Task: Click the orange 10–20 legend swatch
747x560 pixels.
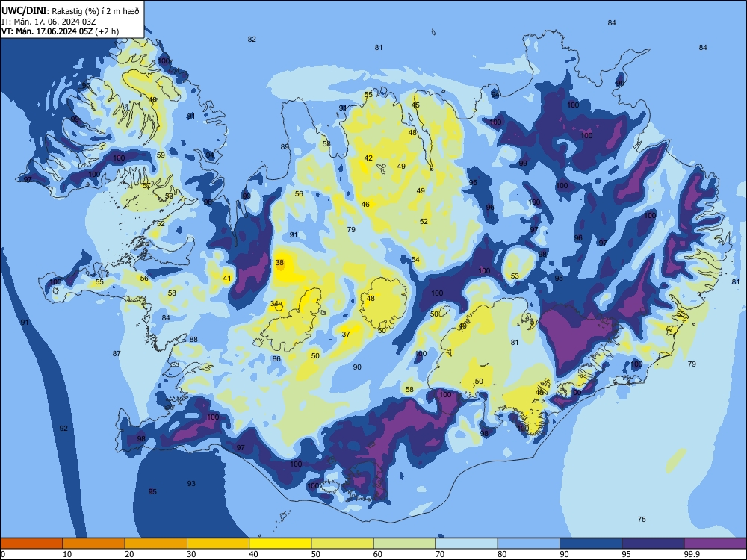Action: 94,544
